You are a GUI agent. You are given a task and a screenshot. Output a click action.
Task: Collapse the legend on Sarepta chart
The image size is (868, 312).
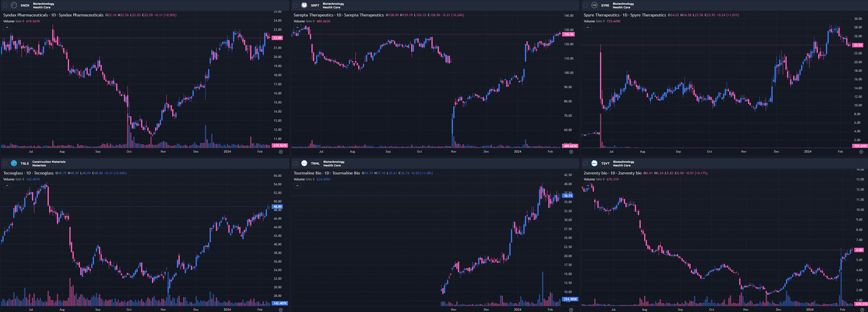tap(297, 28)
